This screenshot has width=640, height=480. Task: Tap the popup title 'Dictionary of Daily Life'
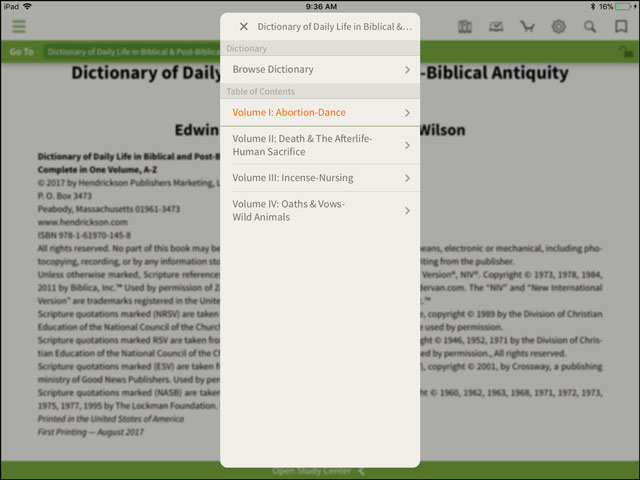pyautogui.click(x=334, y=27)
